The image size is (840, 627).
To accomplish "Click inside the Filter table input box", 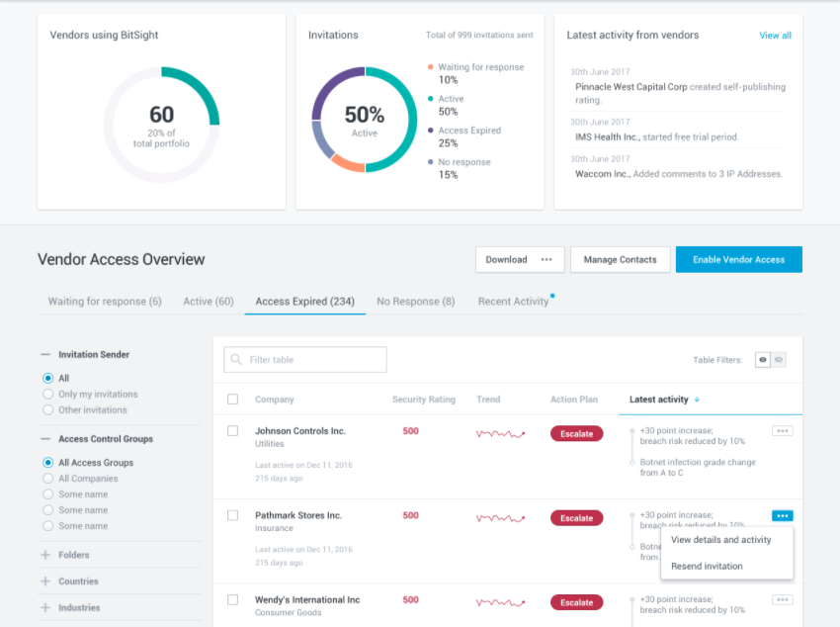I will click(306, 359).
